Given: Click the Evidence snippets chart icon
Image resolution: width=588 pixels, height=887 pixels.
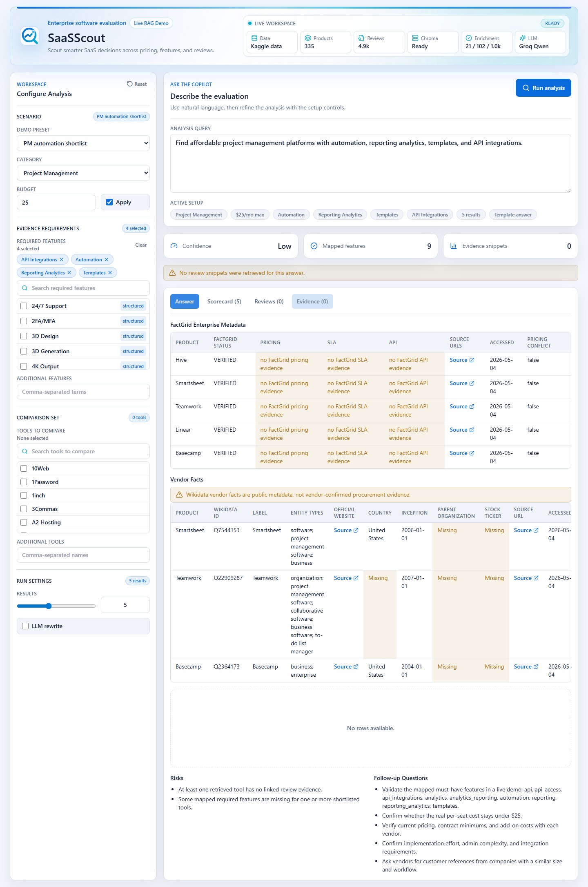Looking at the screenshot, I should pyautogui.click(x=453, y=246).
